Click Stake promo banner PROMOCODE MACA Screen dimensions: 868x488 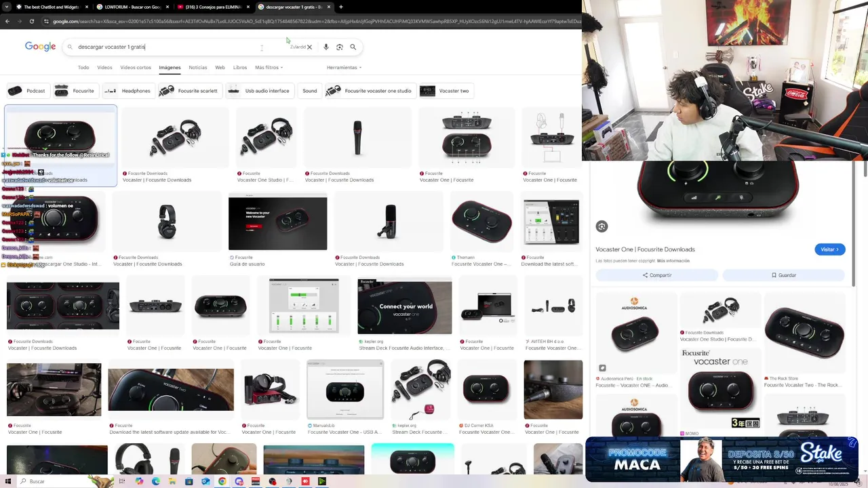pos(723,460)
